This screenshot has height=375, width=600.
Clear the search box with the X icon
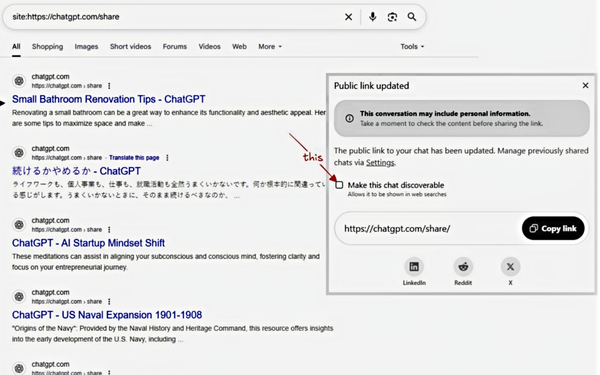[x=348, y=17]
